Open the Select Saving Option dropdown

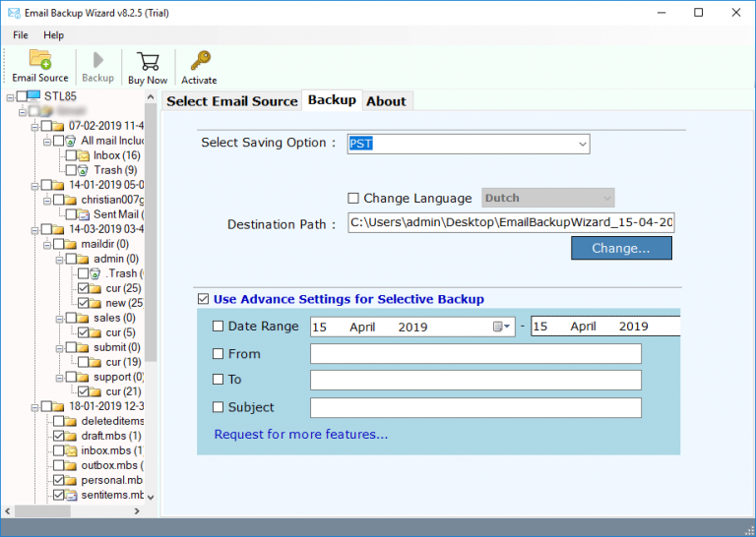click(x=582, y=145)
